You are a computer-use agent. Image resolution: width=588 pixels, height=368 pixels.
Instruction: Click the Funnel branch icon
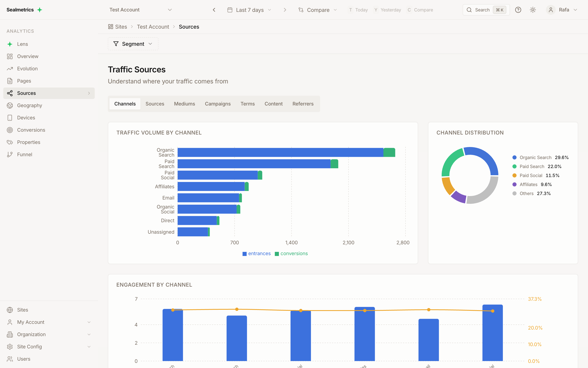(x=10, y=155)
